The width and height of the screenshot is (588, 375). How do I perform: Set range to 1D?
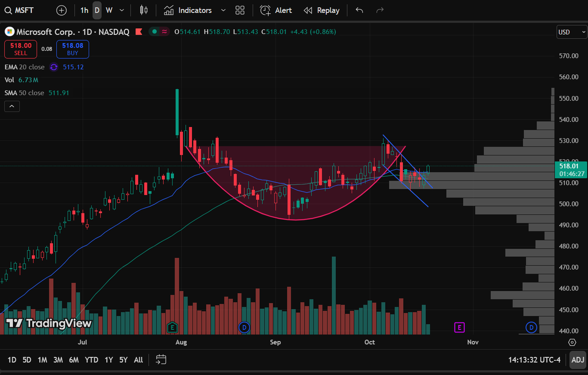tap(12, 360)
